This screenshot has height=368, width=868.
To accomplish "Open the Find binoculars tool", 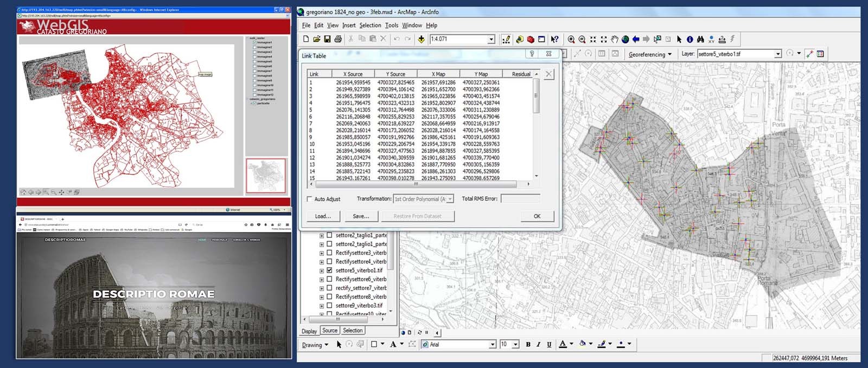I will (x=700, y=40).
